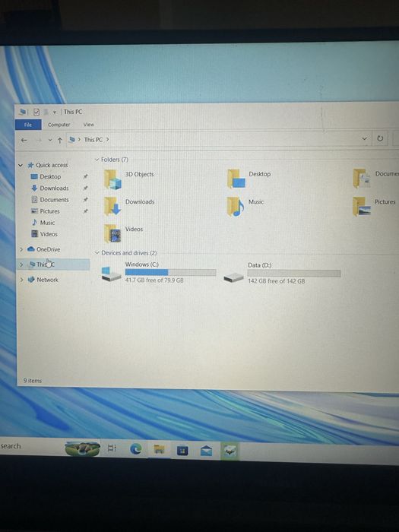Image resolution: width=399 pixels, height=532 pixels.
Task: Select Desktop under Quick access
Action: (x=50, y=176)
